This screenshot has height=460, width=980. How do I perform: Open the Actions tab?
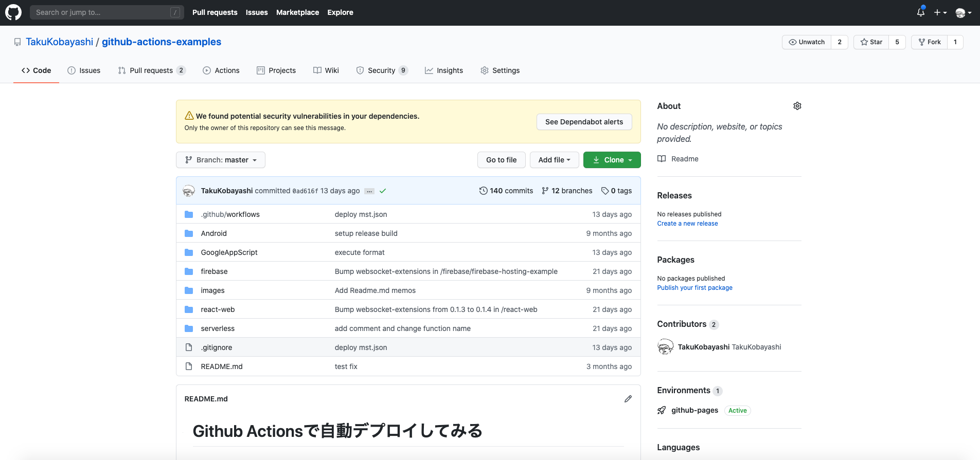tap(221, 70)
